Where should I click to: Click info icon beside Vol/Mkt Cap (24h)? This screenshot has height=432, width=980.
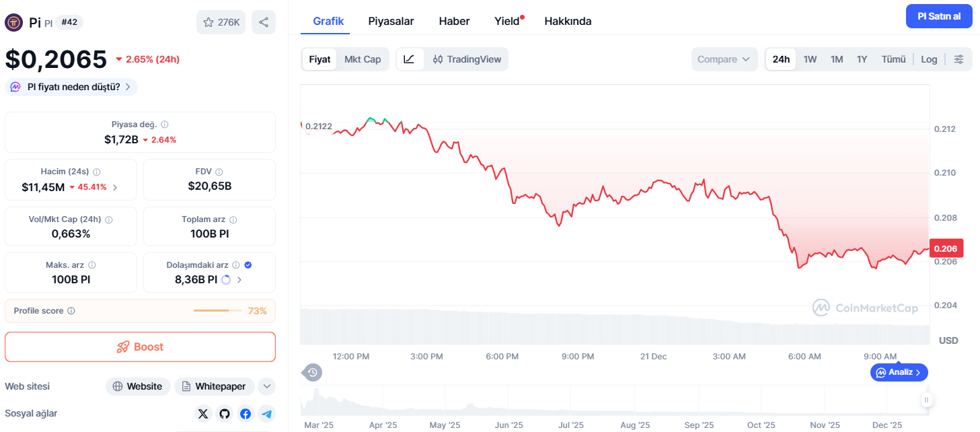click(109, 219)
